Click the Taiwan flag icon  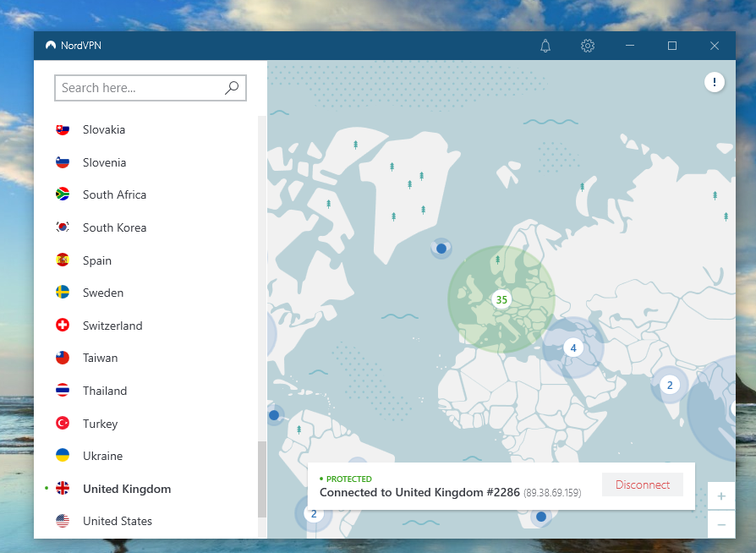(63, 358)
